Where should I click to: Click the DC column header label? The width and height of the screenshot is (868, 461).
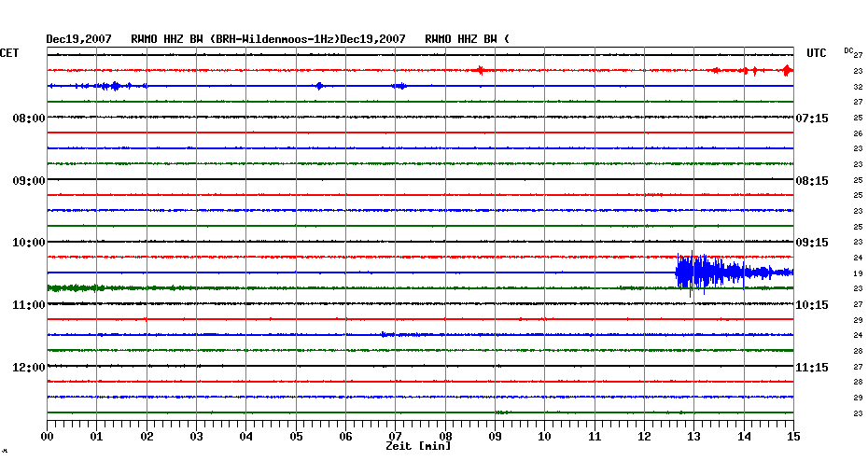[x=848, y=51]
